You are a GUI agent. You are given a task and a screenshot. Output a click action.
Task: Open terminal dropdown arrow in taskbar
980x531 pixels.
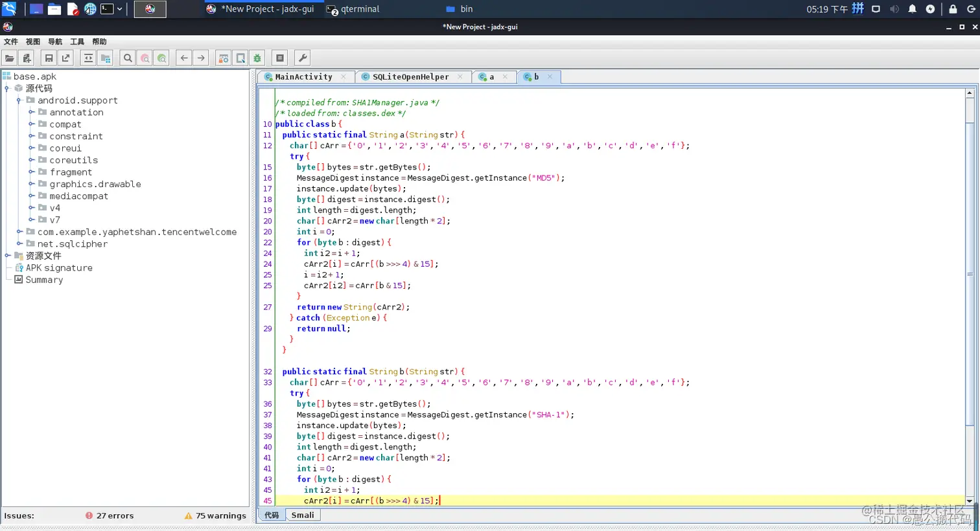click(119, 9)
